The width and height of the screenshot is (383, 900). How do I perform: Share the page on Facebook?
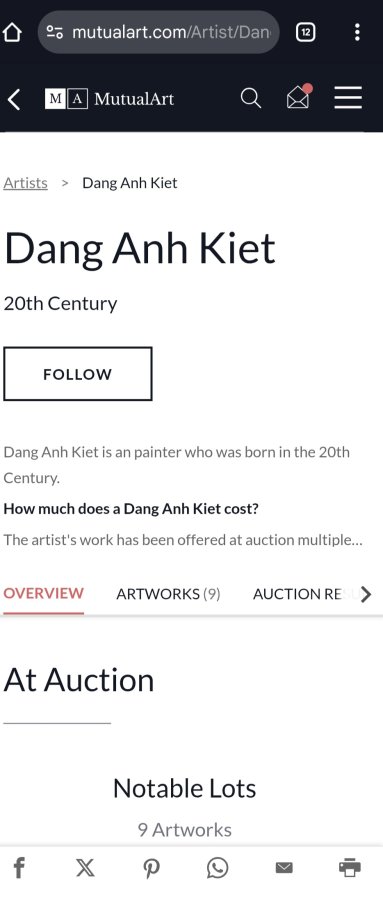click(19, 867)
